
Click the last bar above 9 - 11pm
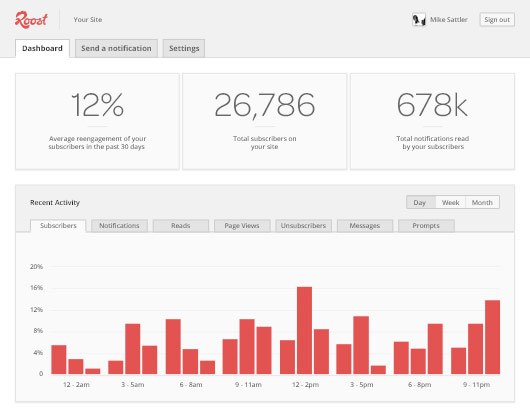pos(492,337)
